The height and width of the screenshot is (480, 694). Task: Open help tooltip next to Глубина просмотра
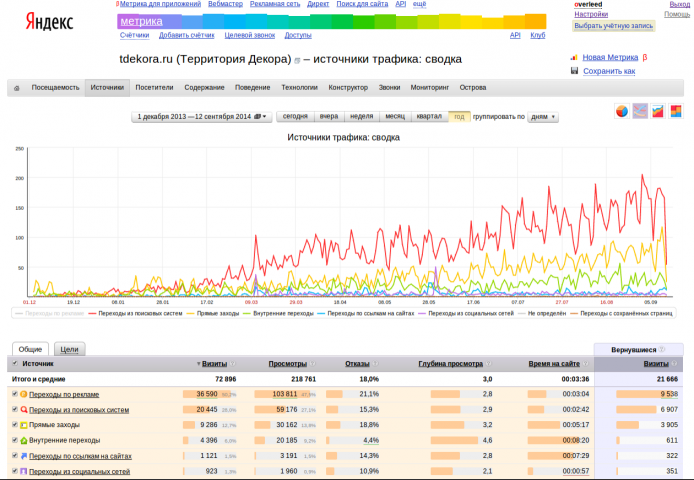pyautogui.click(x=489, y=364)
